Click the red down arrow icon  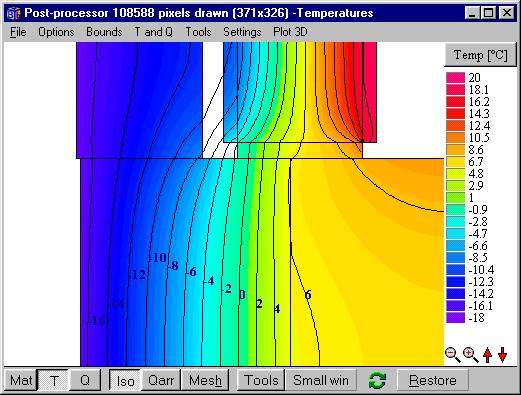pos(503,355)
